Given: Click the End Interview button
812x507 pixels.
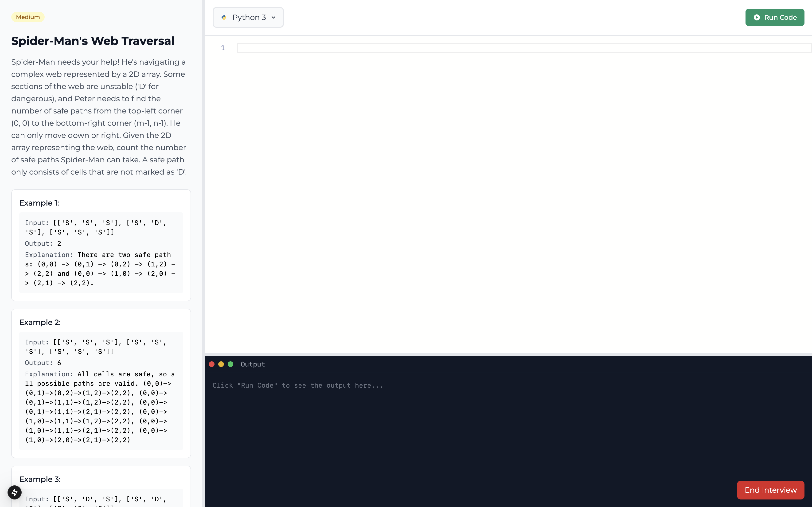Looking at the screenshot, I should [x=770, y=490].
